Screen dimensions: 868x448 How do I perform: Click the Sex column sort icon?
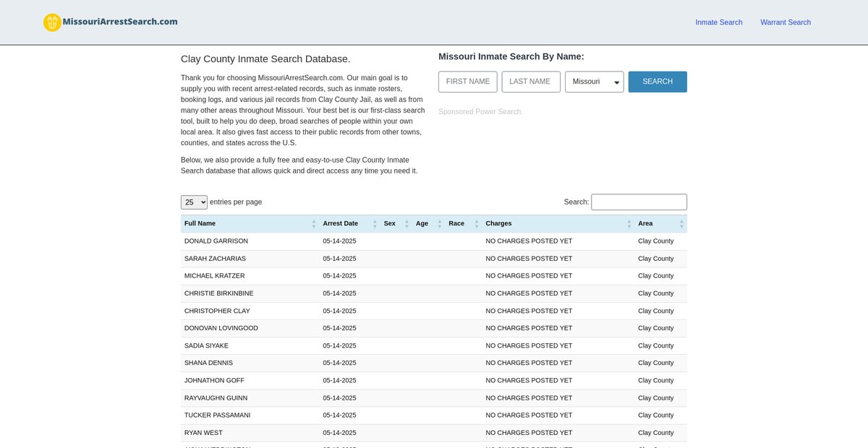tap(407, 224)
